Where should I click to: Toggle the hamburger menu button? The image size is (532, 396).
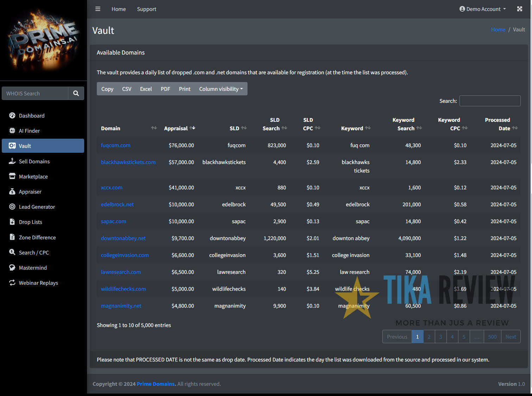point(98,9)
